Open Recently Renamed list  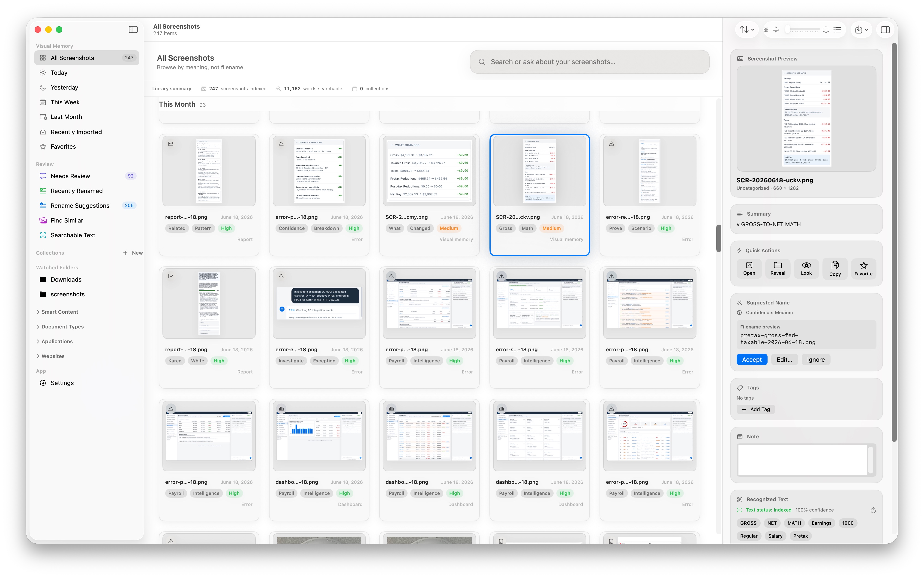point(87,191)
